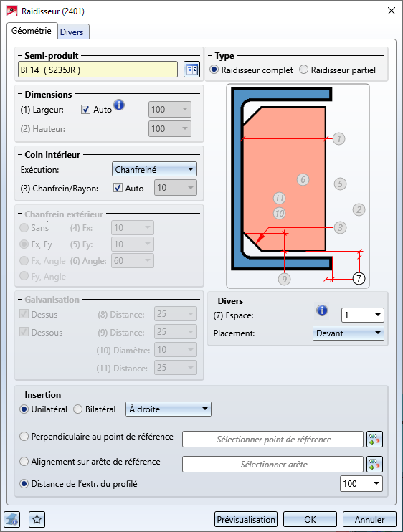Select Raidisseur partiel option
This screenshot has width=403, height=532.
tap(303, 70)
